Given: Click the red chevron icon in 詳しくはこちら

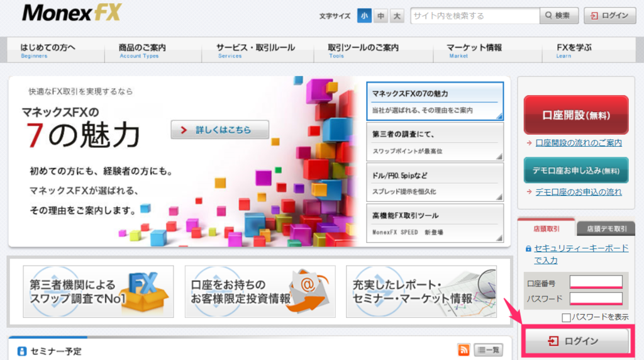Looking at the screenshot, I should [x=184, y=130].
